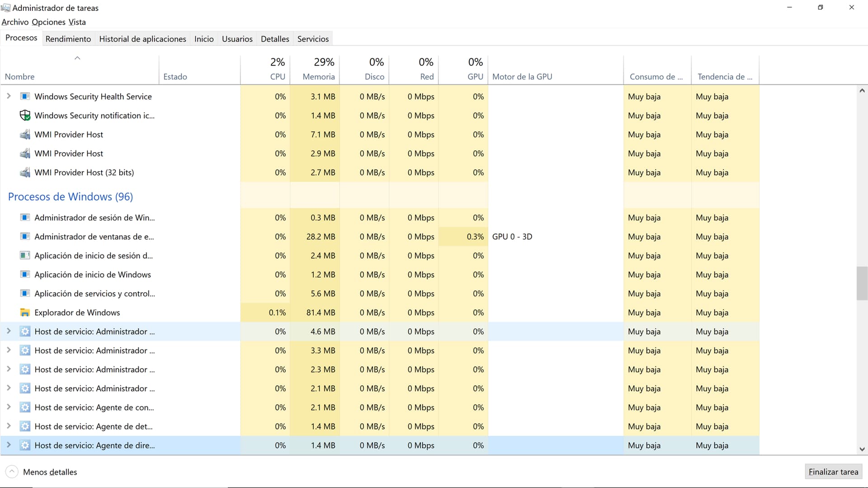Image resolution: width=868 pixels, height=488 pixels.
Task: Sort by the Nombre column header
Action: (80, 70)
